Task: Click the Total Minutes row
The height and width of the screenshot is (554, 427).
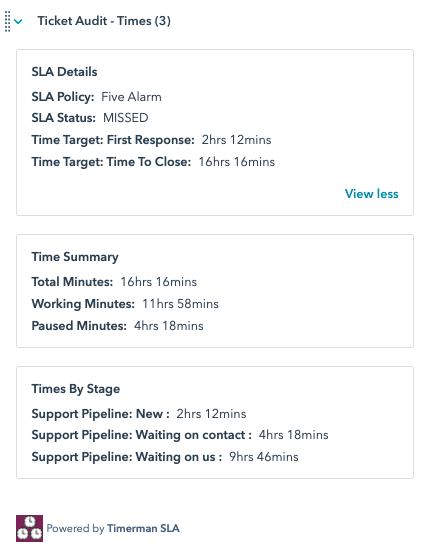Action: coord(114,282)
